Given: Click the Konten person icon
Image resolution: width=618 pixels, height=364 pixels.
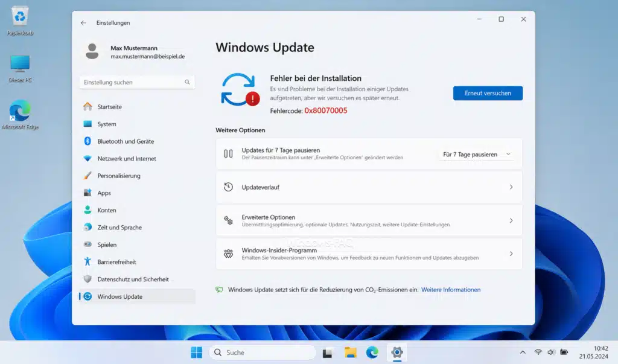Looking at the screenshot, I should (88, 210).
